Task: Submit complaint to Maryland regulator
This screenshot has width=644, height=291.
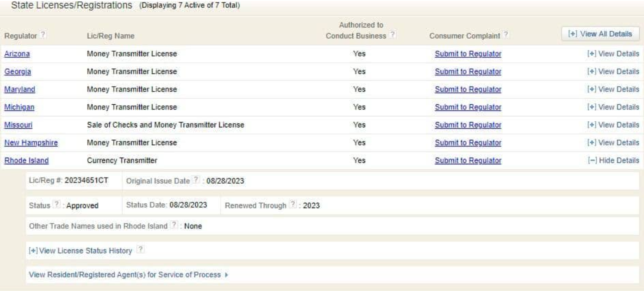Action: coord(468,89)
